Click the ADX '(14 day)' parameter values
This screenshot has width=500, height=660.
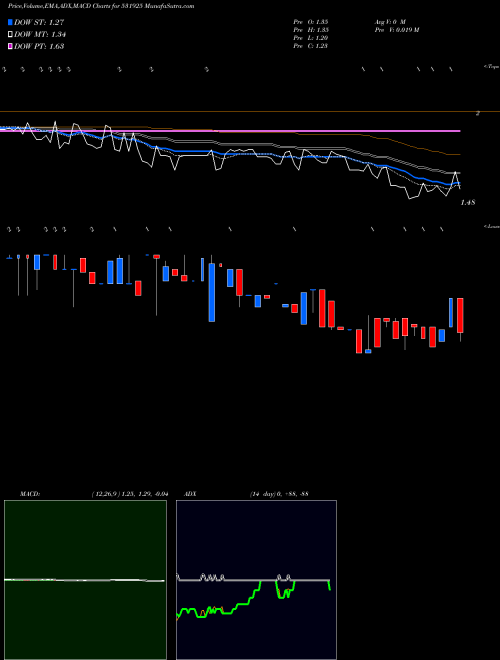point(279,494)
